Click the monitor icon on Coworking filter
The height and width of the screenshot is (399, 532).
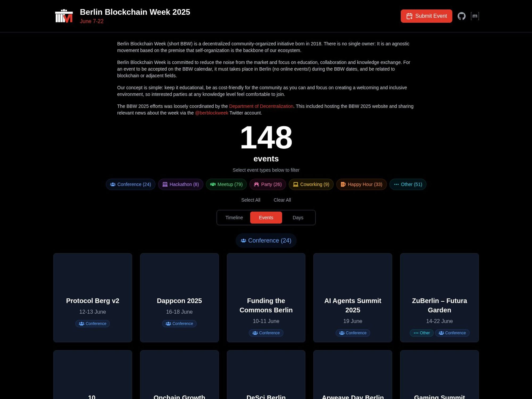[x=295, y=184]
